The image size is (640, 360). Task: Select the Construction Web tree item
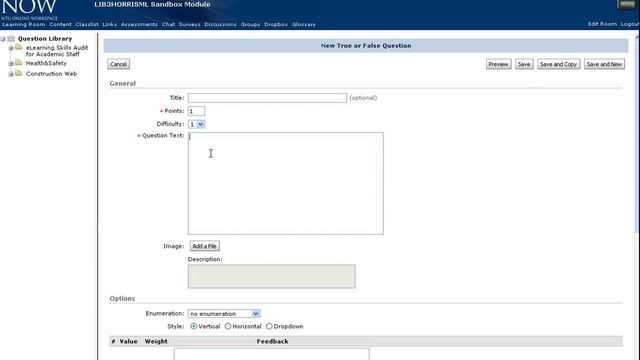click(51, 74)
